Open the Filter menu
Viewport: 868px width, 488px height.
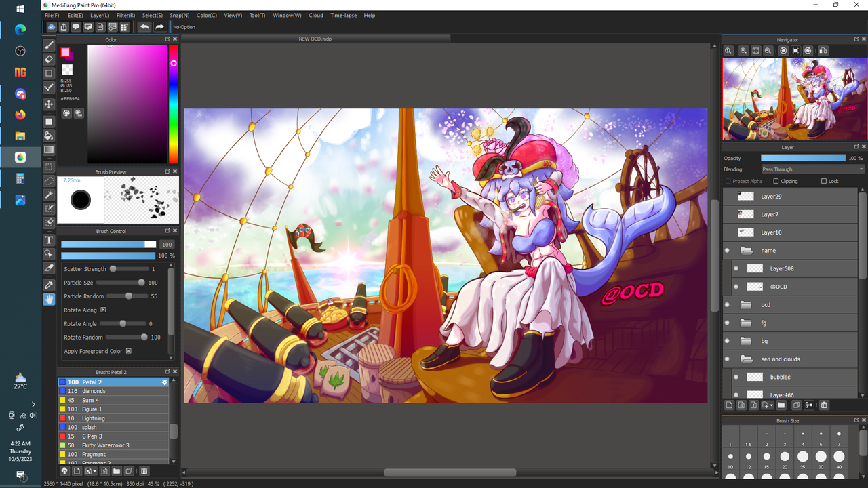[125, 15]
